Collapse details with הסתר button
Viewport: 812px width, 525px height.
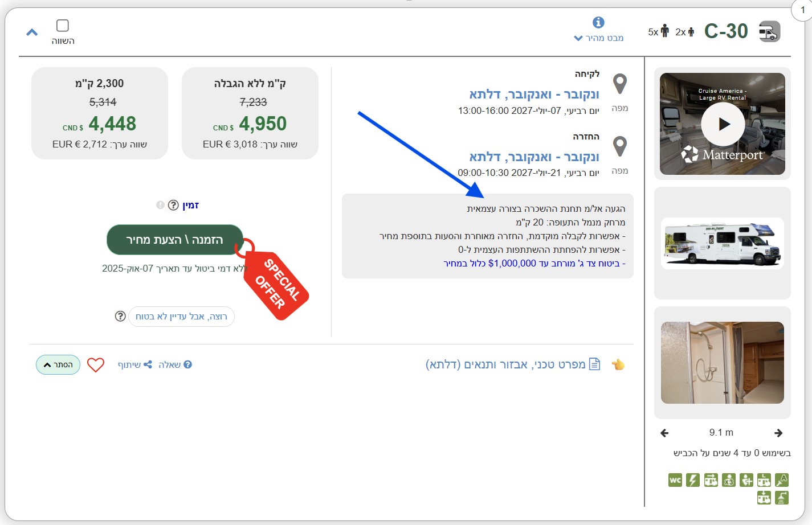pyautogui.click(x=58, y=365)
